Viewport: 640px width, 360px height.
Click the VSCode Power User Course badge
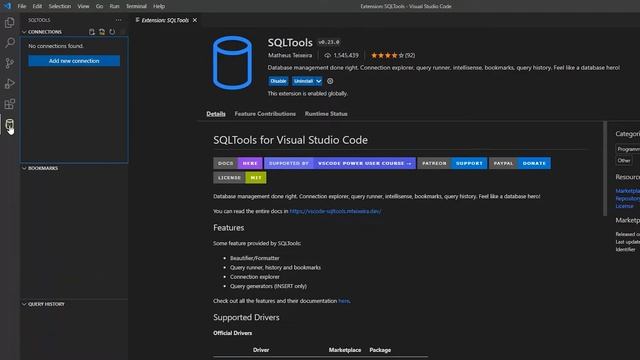click(340, 163)
